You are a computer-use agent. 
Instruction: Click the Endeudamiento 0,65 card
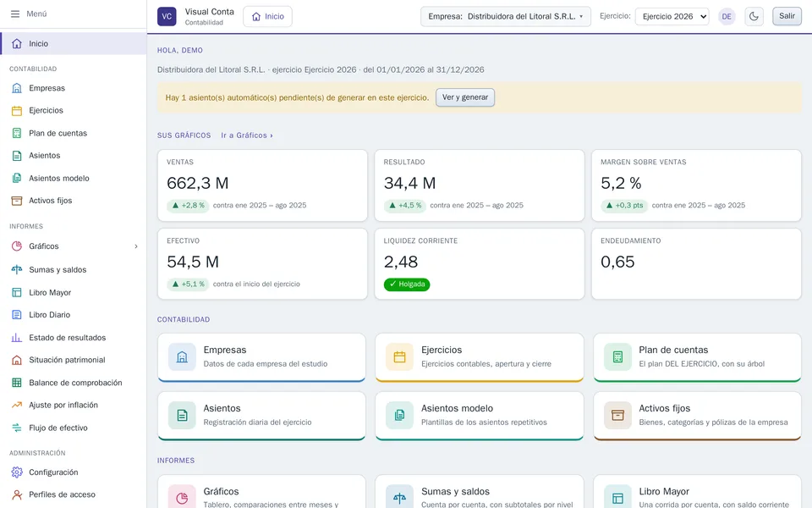point(696,264)
